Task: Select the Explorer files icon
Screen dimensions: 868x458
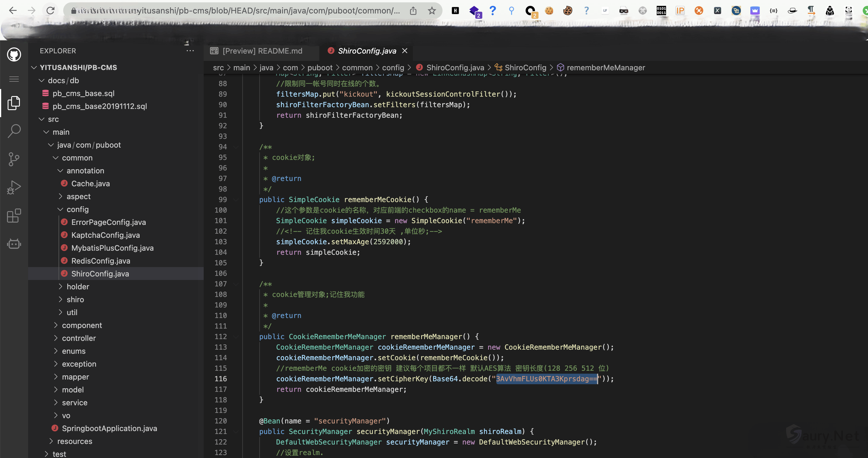Action: click(14, 103)
